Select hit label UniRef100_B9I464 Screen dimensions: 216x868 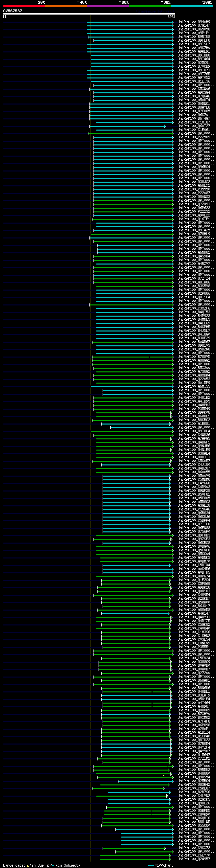tap(194, 59)
